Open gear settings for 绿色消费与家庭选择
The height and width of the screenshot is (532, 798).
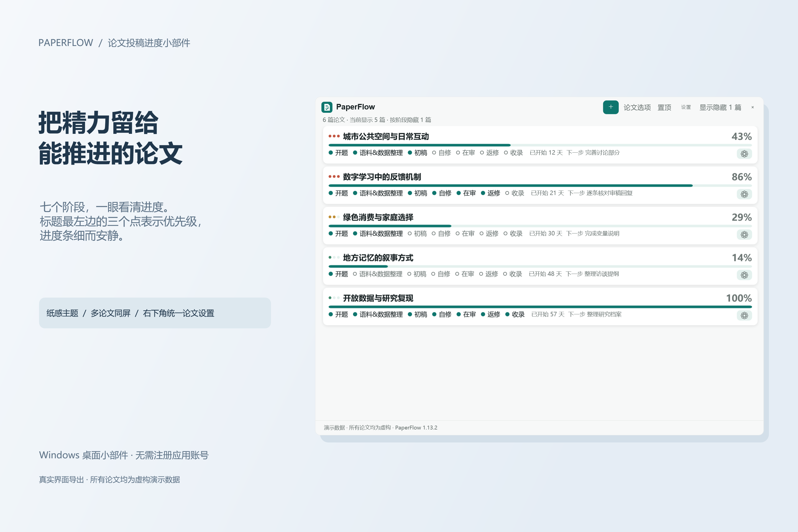pos(744,234)
